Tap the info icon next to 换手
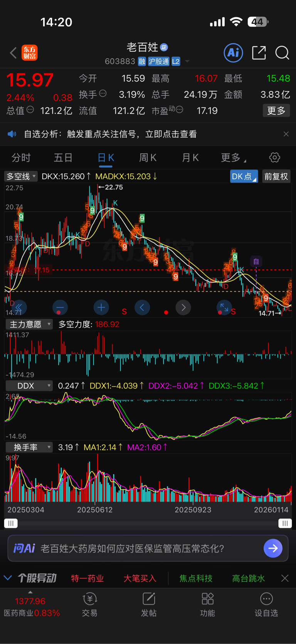296x644 pixels. click(x=103, y=93)
